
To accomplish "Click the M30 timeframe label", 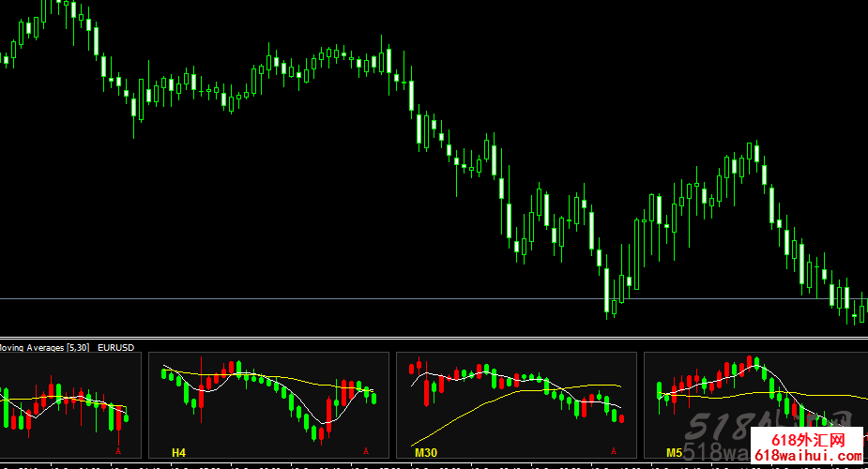I will click(x=425, y=453).
